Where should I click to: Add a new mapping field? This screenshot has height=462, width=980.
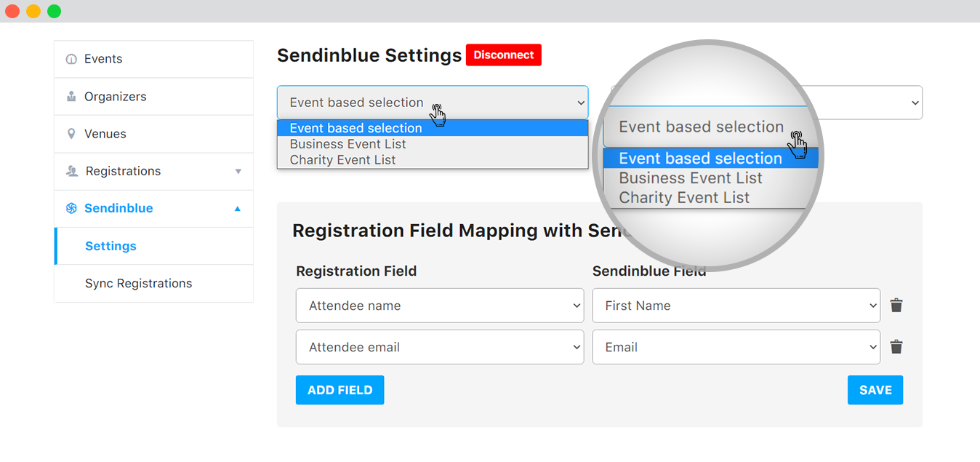point(340,390)
